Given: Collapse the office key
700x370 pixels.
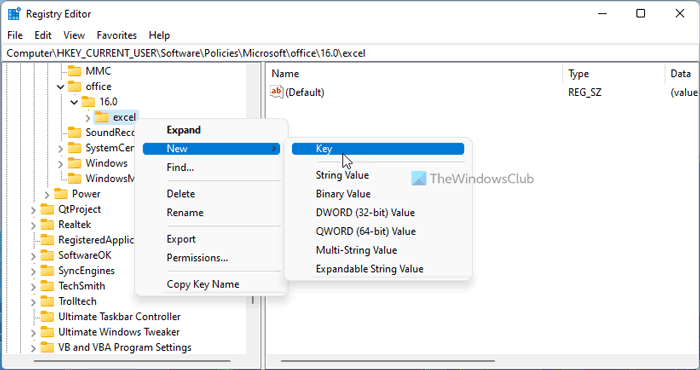Looking at the screenshot, I should pyautogui.click(x=60, y=87).
